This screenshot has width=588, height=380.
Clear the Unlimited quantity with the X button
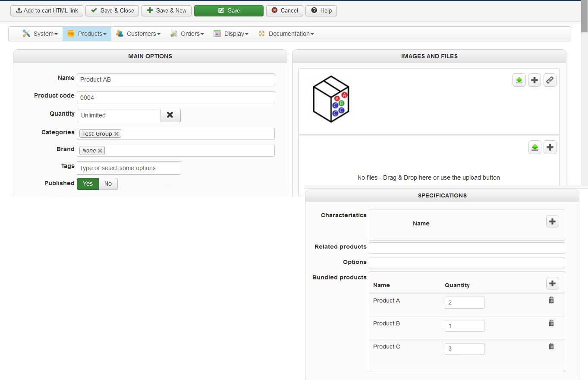click(x=170, y=115)
